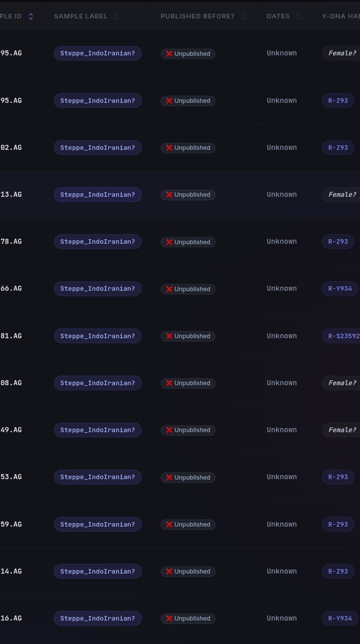Click the Female? tag in row 49.AG
The height and width of the screenshot is (644, 360).
pos(341,430)
